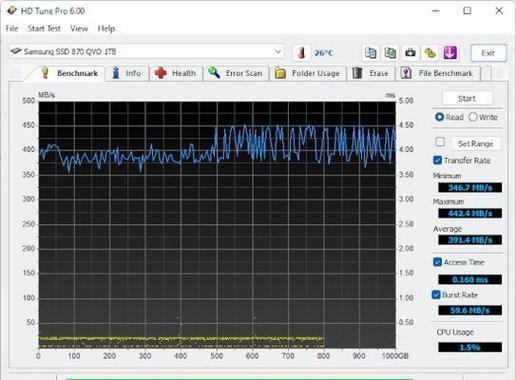The width and height of the screenshot is (516, 380).
Task: Click the access time value 0.160 ms
Action: [470, 280]
